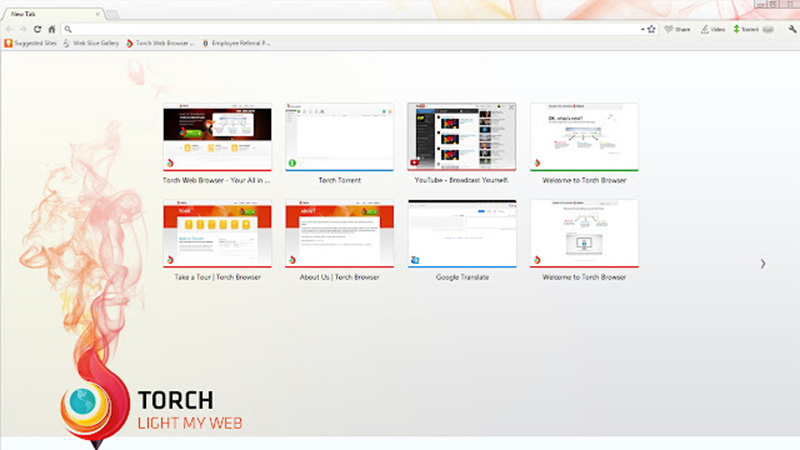Screen dimensions: 800x450
Task: Open the home page icon
Action: (x=52, y=29)
